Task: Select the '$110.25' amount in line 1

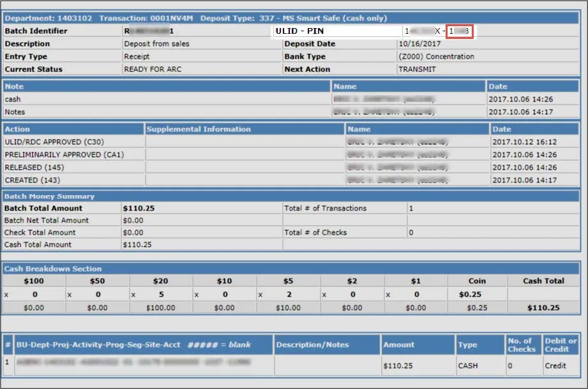Action: coord(398,366)
